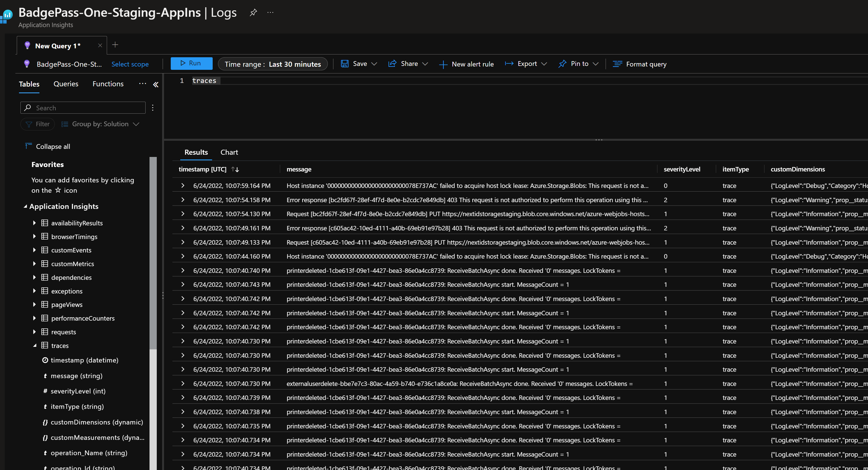Close the New Query 1 tab

pyautogui.click(x=100, y=46)
